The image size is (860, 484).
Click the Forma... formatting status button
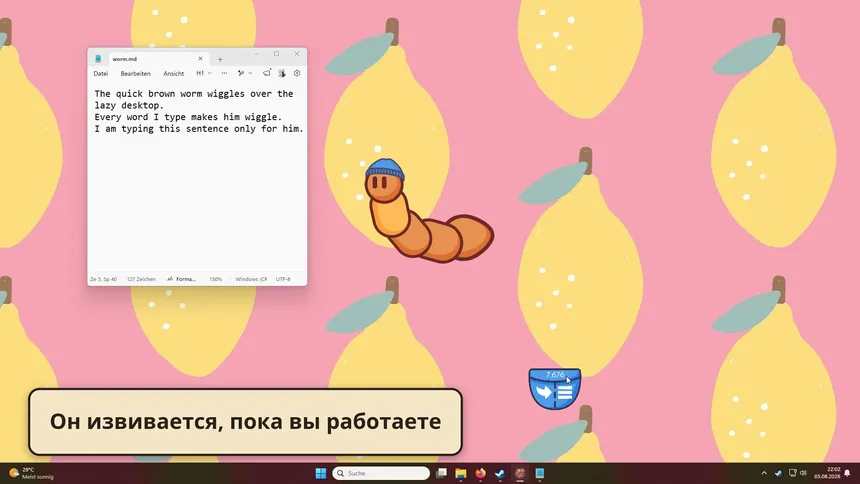(x=182, y=279)
